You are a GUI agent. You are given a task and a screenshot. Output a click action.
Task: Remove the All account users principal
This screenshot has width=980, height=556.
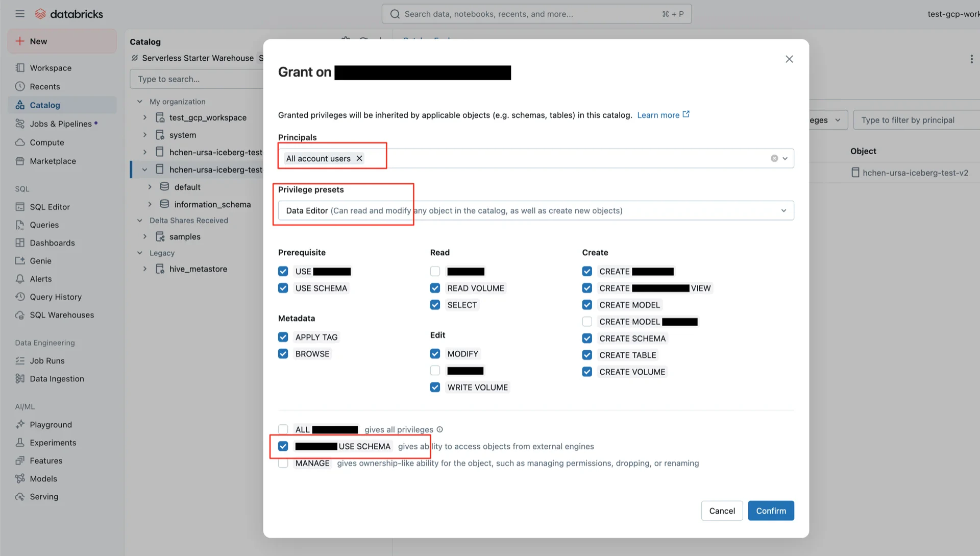point(359,158)
